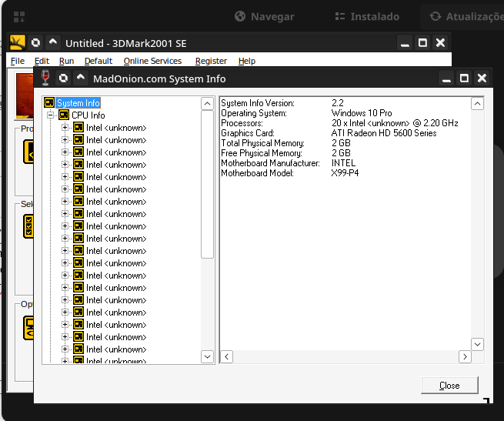Screen dimensions: 504x421
Task: Collapse the CPU Info tree node
Action: click(50, 115)
